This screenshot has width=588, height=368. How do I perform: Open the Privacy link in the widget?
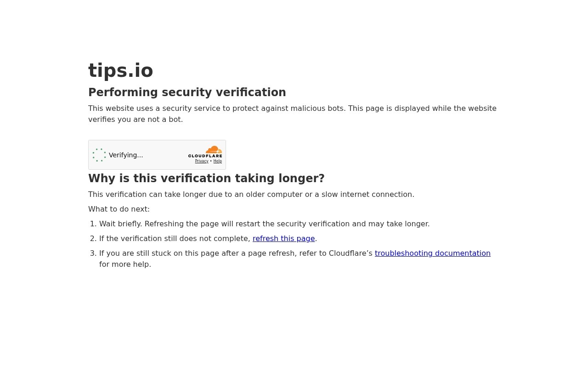202,161
